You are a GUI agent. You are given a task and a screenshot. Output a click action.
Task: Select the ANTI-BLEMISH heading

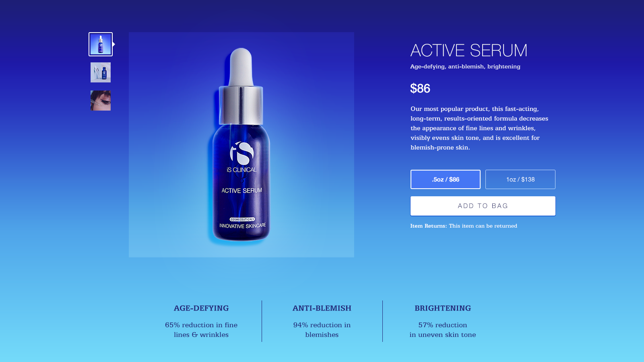tap(322, 308)
